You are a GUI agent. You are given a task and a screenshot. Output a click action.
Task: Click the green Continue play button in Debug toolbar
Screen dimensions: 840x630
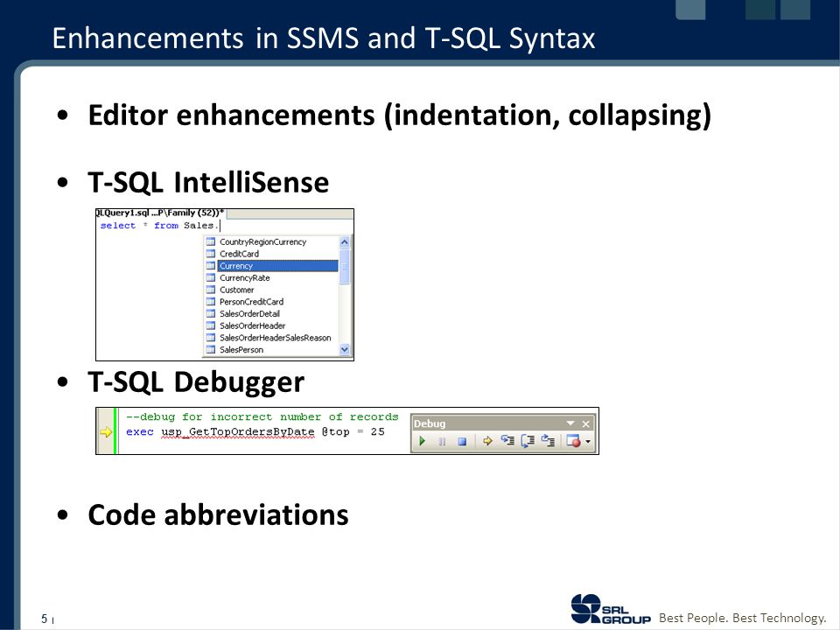pos(422,441)
